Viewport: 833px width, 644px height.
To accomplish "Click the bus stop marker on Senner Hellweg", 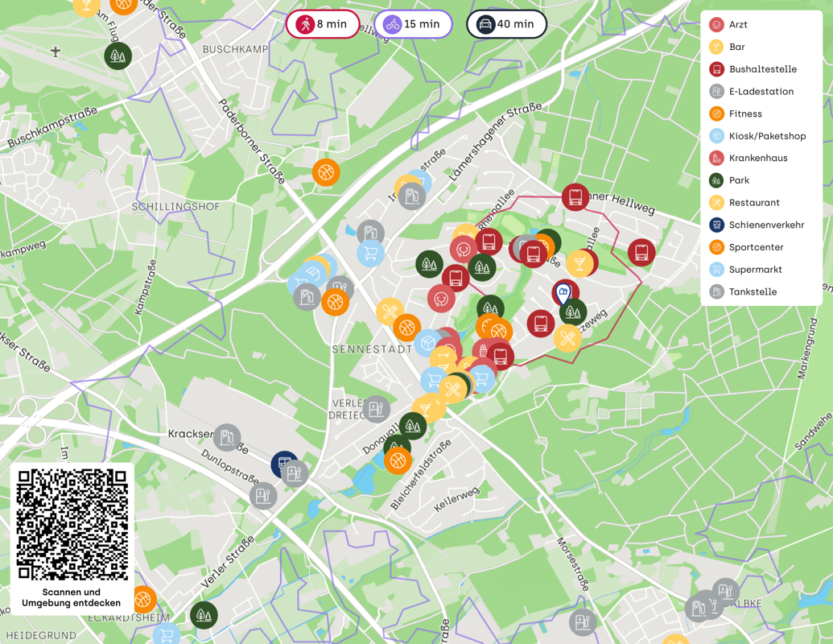I will pos(575,197).
